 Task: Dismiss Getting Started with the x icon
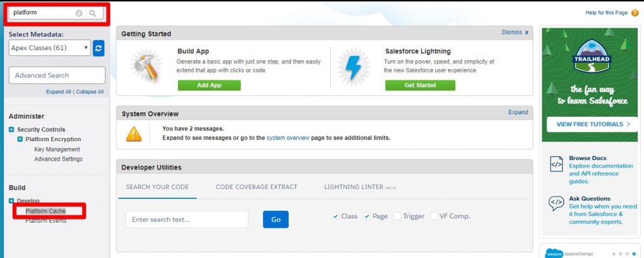point(526,33)
